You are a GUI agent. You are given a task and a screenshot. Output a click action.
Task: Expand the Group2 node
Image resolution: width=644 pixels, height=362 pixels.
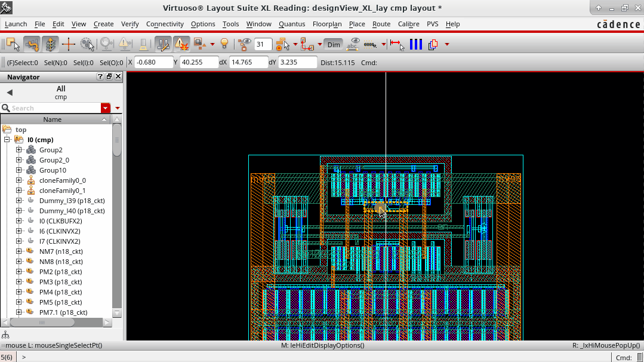pos(19,150)
